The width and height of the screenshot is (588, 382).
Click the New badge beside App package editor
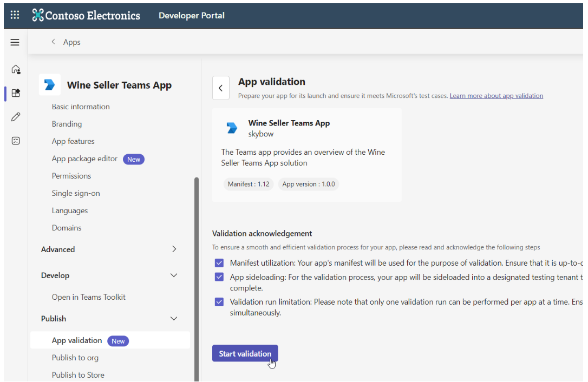[x=134, y=159]
